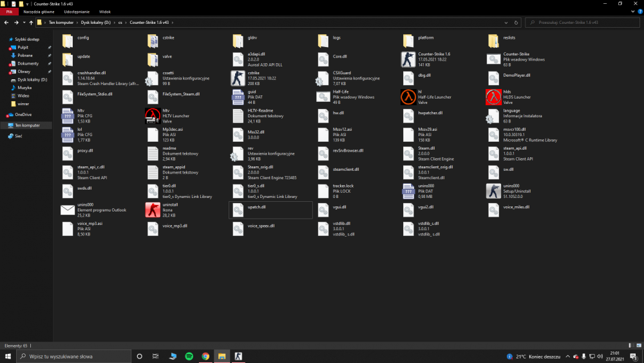
Task: Switch to the Widok ribbon tab
Action: tap(105, 12)
